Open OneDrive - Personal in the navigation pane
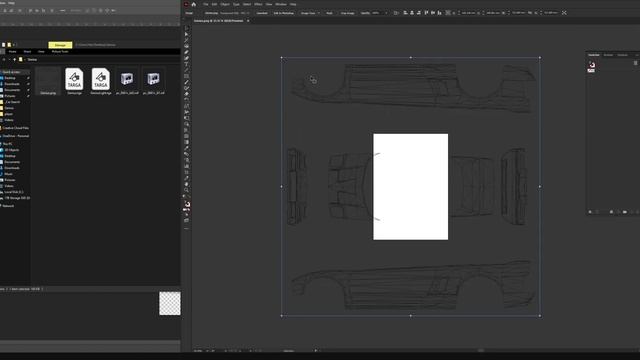 (x=16, y=136)
